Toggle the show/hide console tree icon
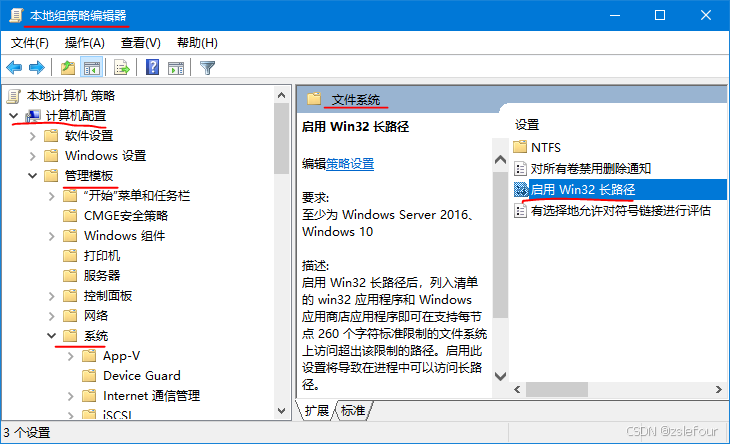This screenshot has height=444, width=730. tap(92, 68)
